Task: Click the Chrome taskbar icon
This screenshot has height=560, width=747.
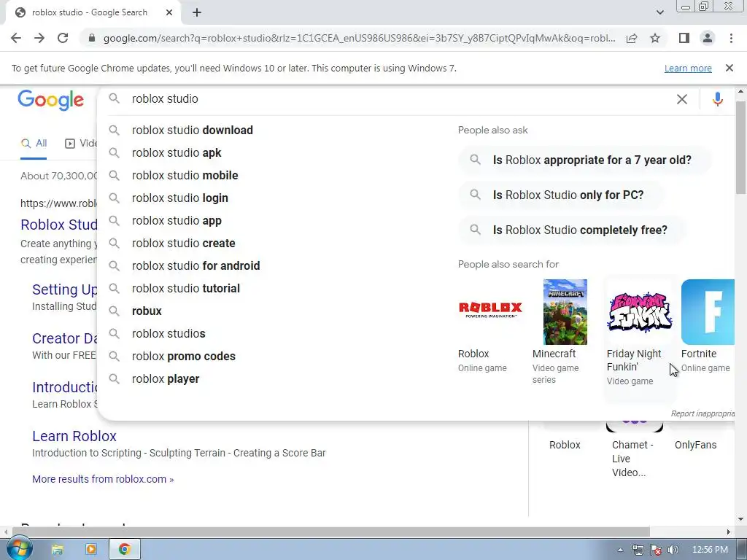Action: [x=125, y=550]
